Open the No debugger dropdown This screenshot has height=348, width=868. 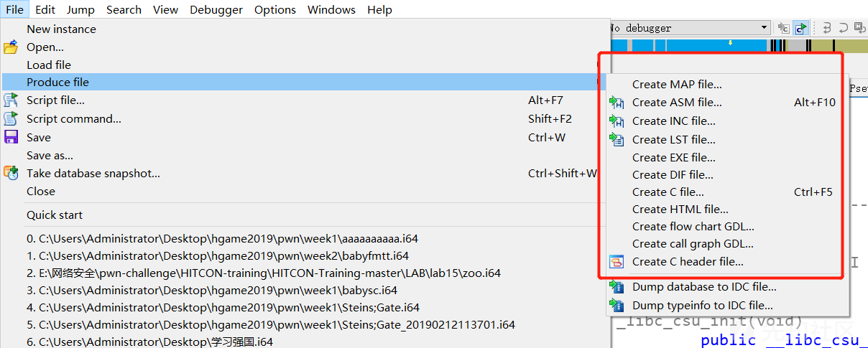click(765, 28)
